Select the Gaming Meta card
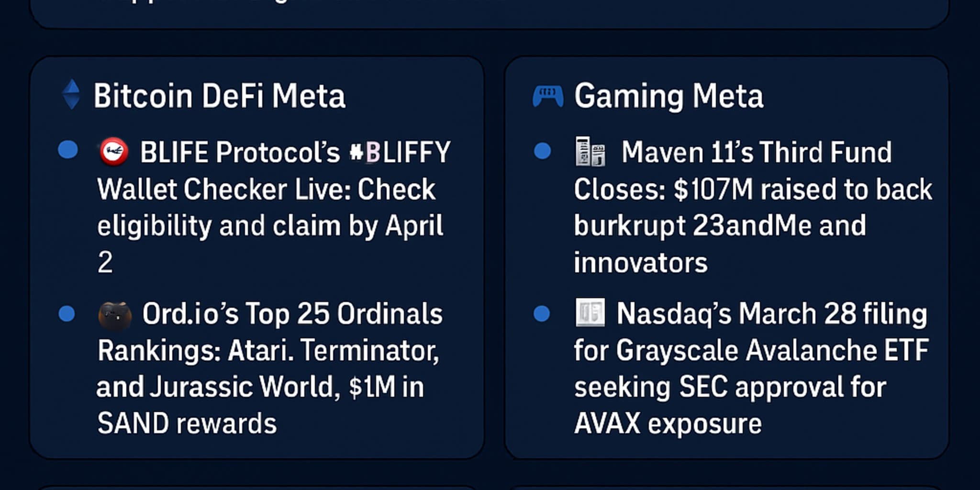 coord(727,257)
